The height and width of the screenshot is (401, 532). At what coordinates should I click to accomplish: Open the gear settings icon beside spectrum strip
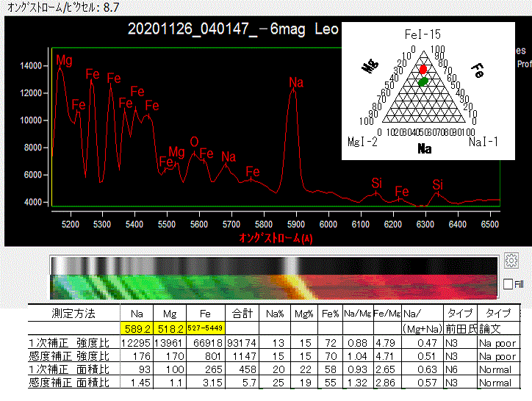pos(512,261)
